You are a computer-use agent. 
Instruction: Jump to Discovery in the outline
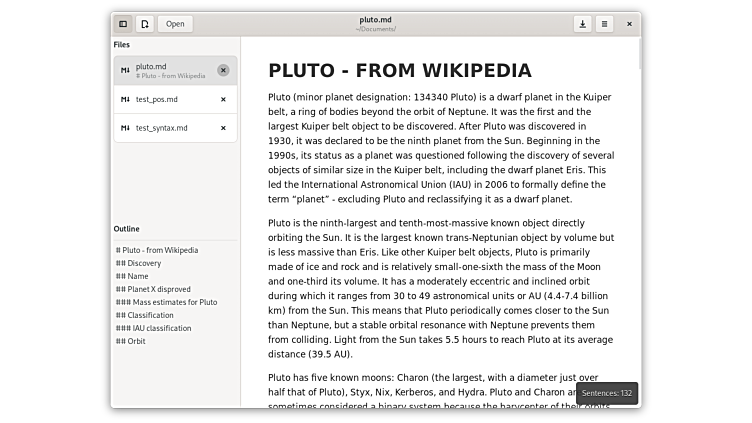144,263
